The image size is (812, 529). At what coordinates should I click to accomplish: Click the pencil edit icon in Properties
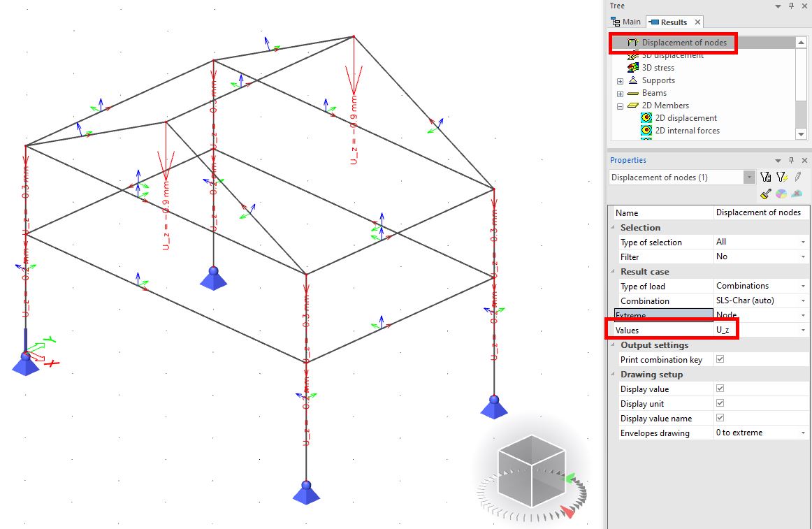pyautogui.click(x=797, y=176)
